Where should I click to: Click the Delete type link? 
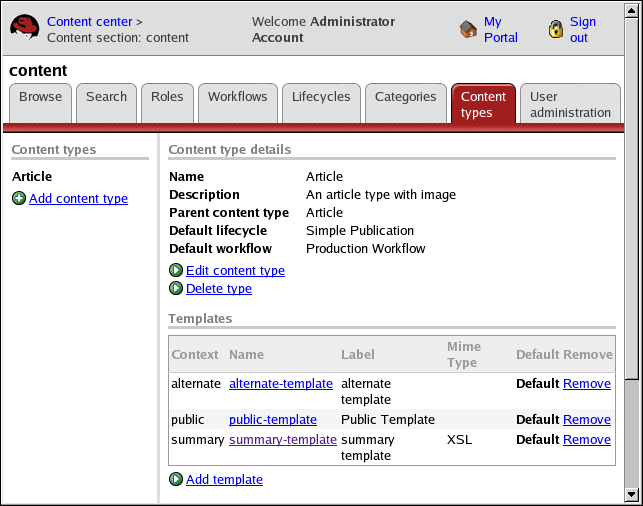click(x=219, y=289)
